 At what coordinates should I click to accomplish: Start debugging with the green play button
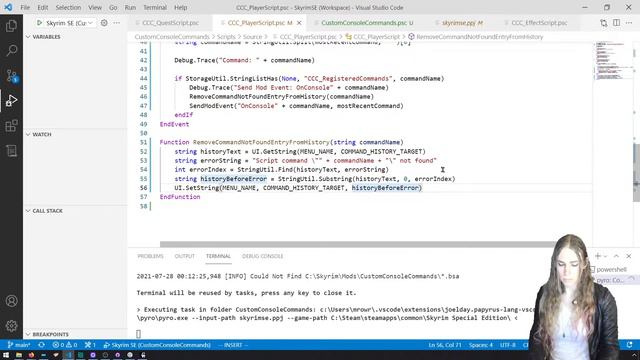(x=40, y=23)
